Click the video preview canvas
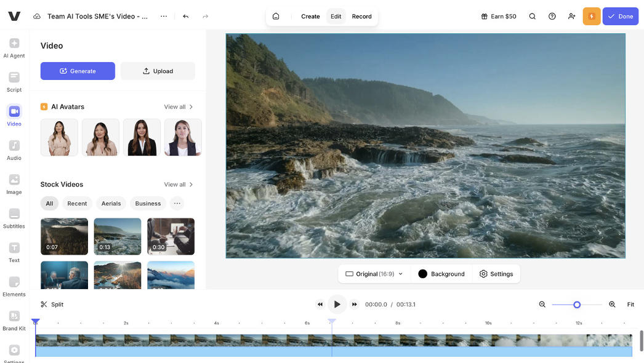Viewport: 644px width, 363px height. 425,146
